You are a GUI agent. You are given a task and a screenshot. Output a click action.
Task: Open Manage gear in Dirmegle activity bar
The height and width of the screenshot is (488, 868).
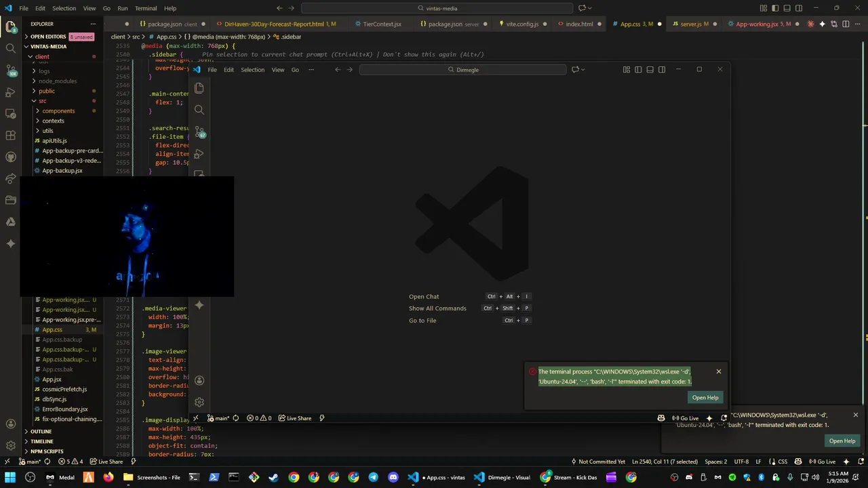click(x=199, y=402)
